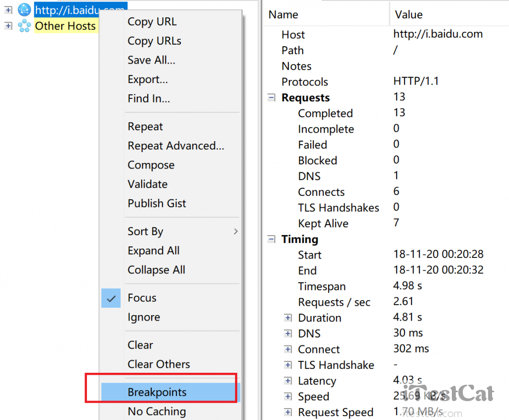Select the Failed row

pos(386,145)
